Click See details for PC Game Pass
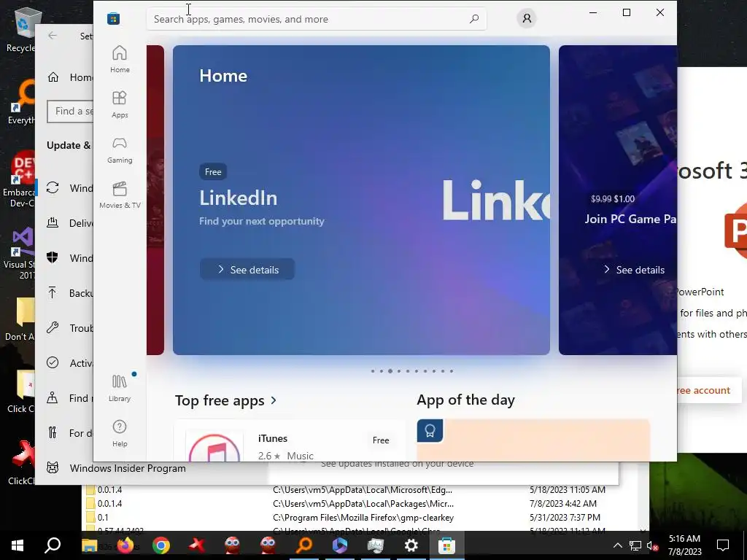Screen dimensions: 747x560 pos(634,270)
